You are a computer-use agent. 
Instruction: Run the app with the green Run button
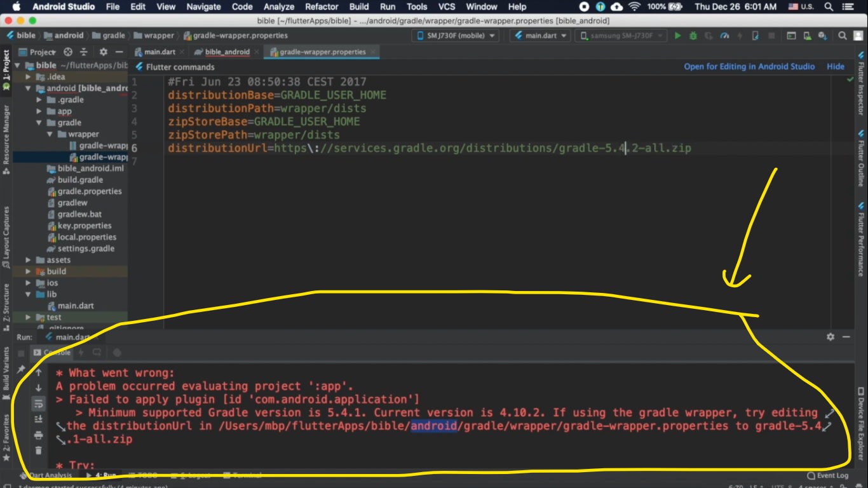pos(677,36)
